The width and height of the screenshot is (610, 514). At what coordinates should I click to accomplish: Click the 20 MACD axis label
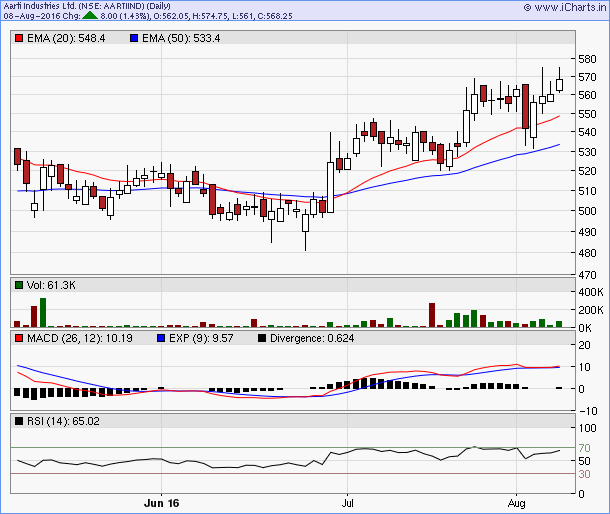point(584,345)
